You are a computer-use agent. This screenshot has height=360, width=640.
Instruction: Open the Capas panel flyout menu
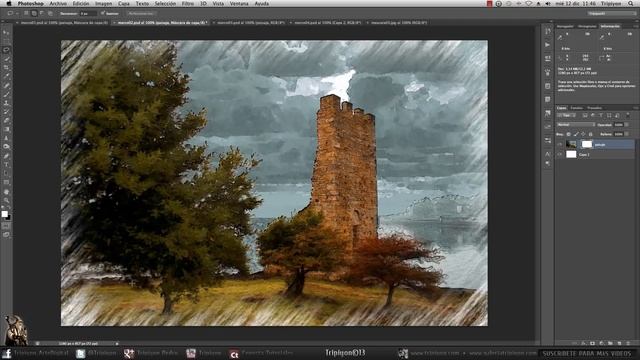pyautogui.click(x=635, y=108)
